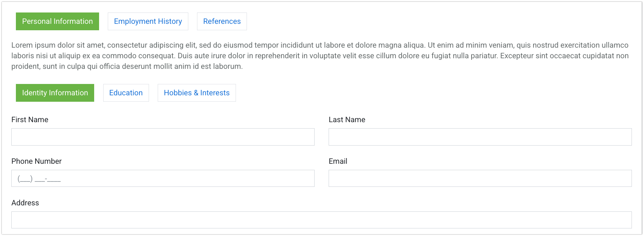
Task: Click into the First Name field
Action: (x=163, y=137)
